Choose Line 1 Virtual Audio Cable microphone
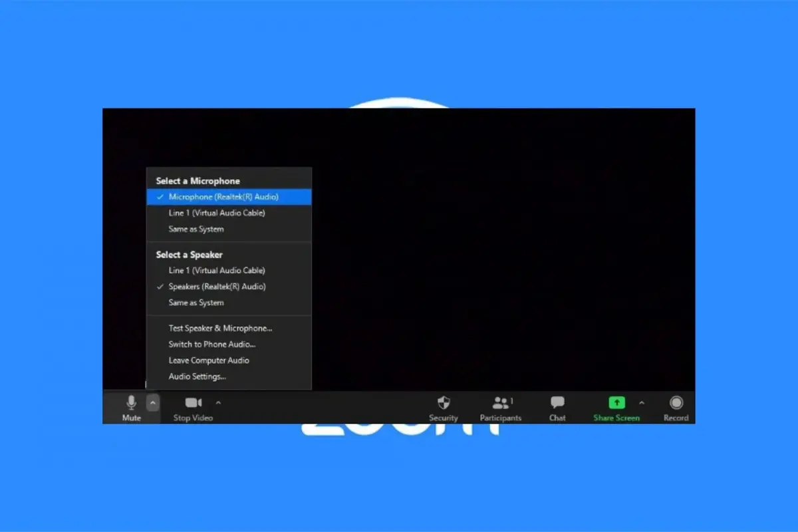Image resolution: width=798 pixels, height=532 pixels. click(x=217, y=213)
